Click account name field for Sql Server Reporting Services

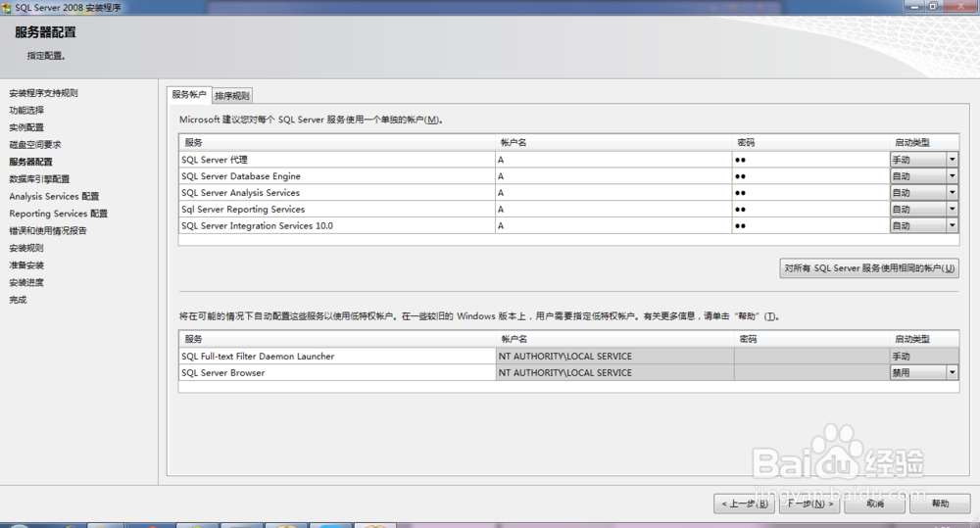613,210
